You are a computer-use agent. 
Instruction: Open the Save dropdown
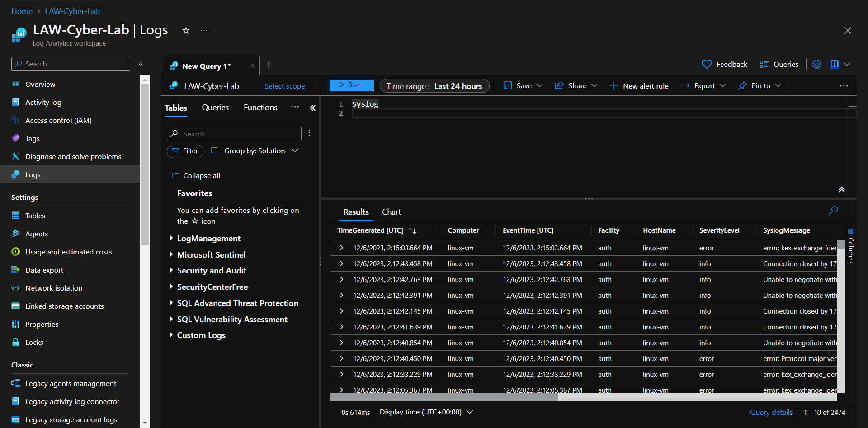539,85
